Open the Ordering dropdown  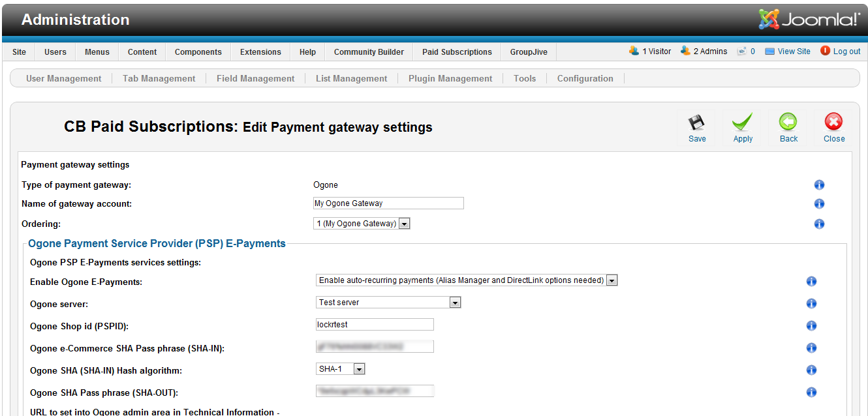pyautogui.click(x=362, y=224)
